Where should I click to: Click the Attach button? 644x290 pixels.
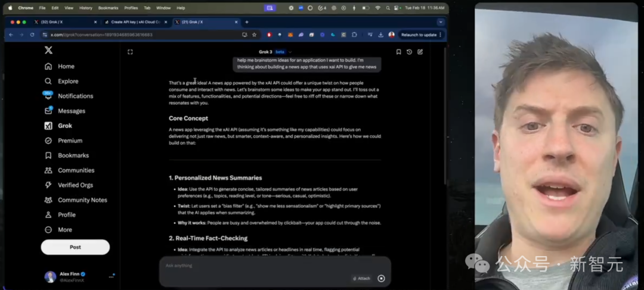point(361,278)
